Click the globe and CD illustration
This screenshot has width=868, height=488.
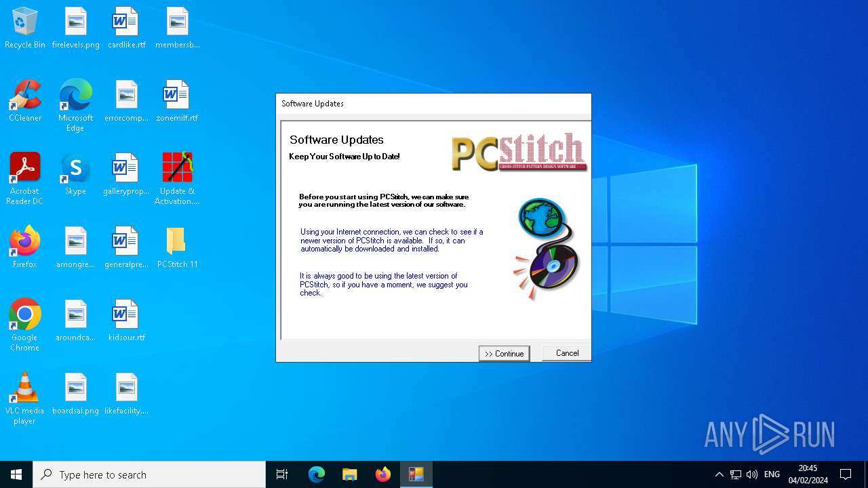point(547,248)
